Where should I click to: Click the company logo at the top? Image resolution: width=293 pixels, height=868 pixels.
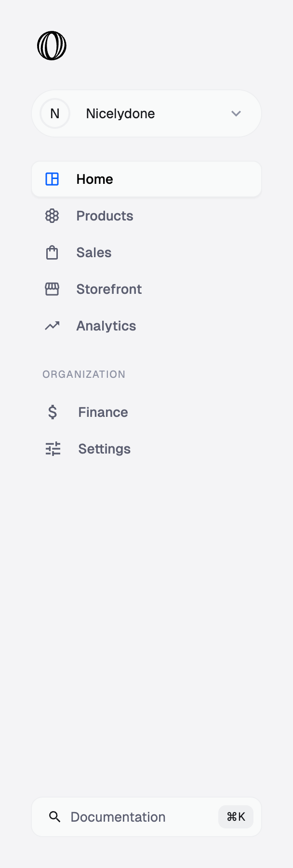(x=52, y=45)
